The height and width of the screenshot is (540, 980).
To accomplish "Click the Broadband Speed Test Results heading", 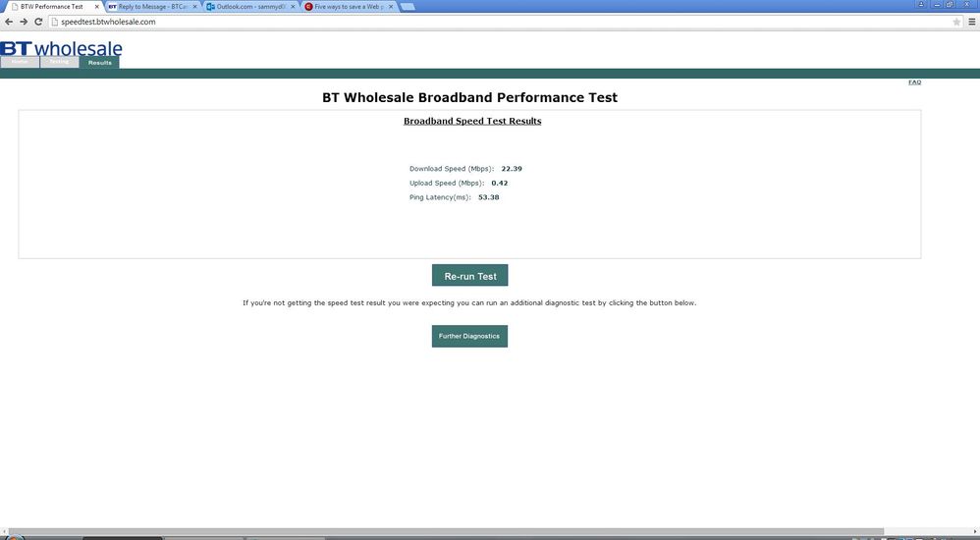I will coord(472,121).
